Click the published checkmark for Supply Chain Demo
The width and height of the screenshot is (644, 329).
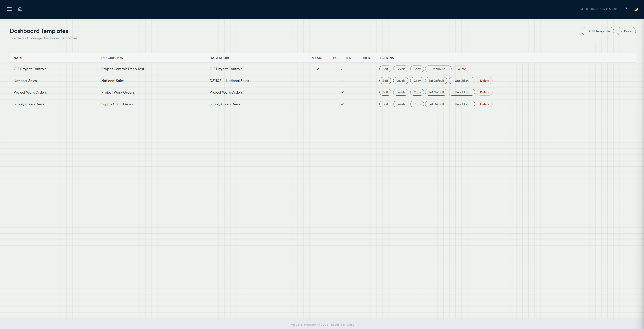[x=342, y=104]
